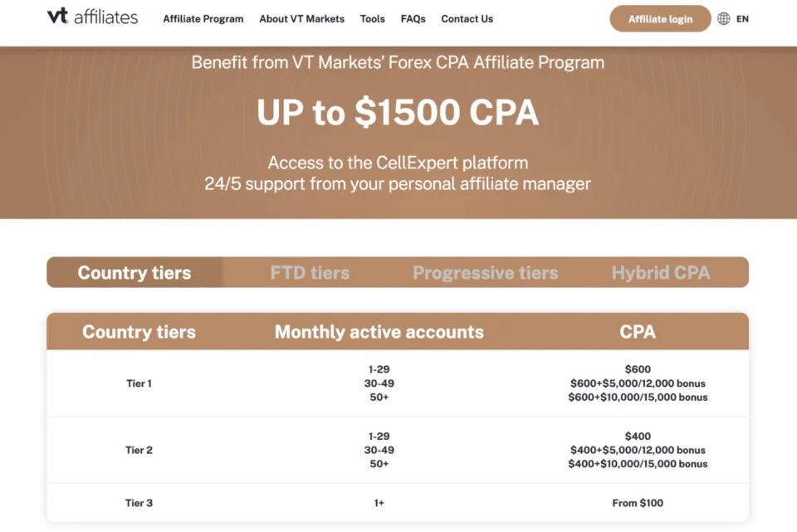
Task: Click the UP to $1500 CPA headline
Action: pos(398,112)
